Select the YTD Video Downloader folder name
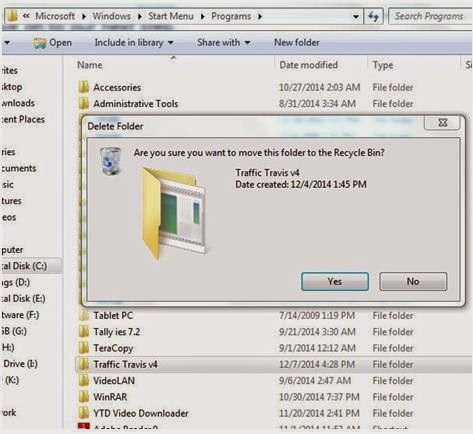Viewport: 473px width, 434px height. coord(141,413)
